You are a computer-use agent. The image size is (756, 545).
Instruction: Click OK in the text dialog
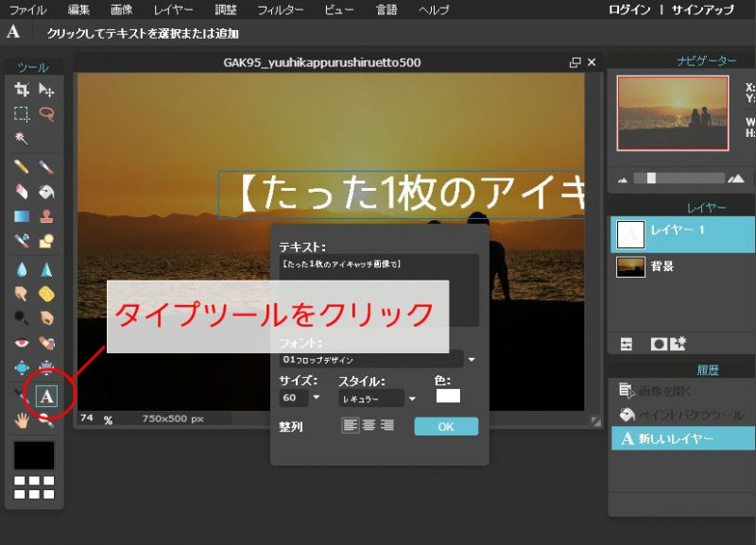446,426
